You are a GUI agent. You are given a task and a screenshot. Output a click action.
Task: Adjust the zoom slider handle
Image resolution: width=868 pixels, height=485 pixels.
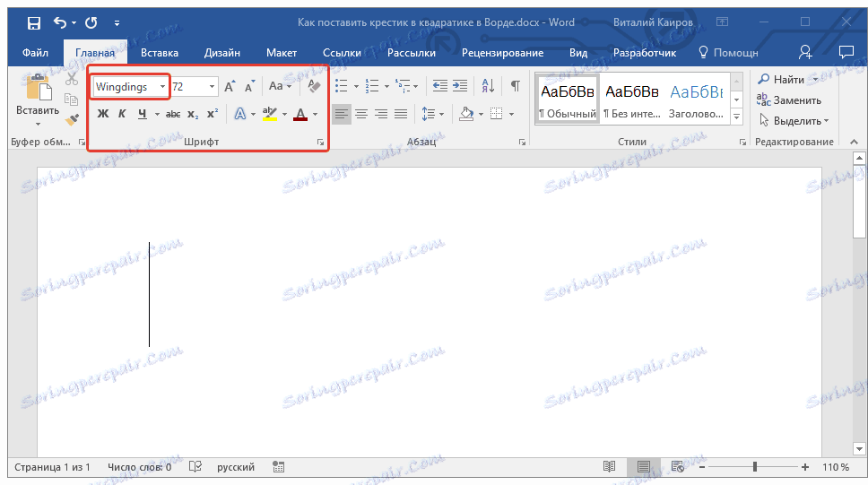tap(754, 467)
